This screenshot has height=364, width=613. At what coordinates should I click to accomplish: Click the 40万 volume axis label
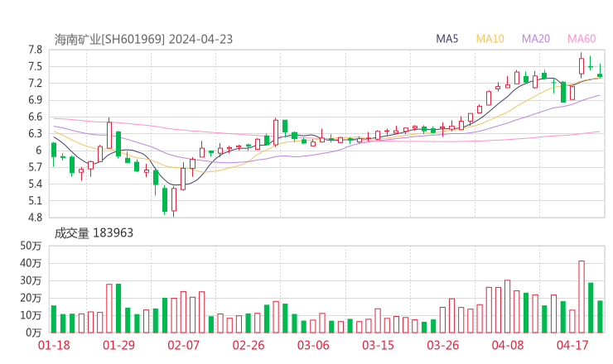click(x=31, y=263)
